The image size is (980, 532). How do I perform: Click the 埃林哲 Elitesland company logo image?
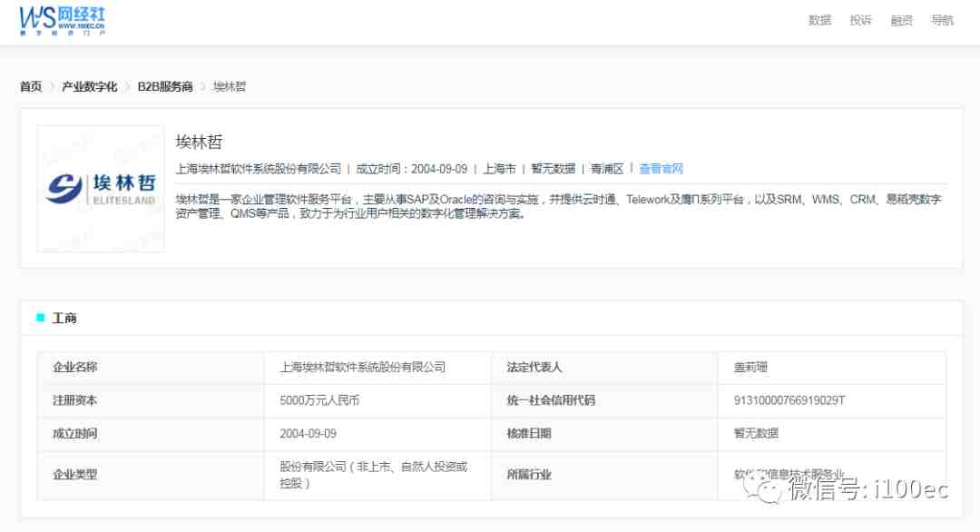coord(101,189)
